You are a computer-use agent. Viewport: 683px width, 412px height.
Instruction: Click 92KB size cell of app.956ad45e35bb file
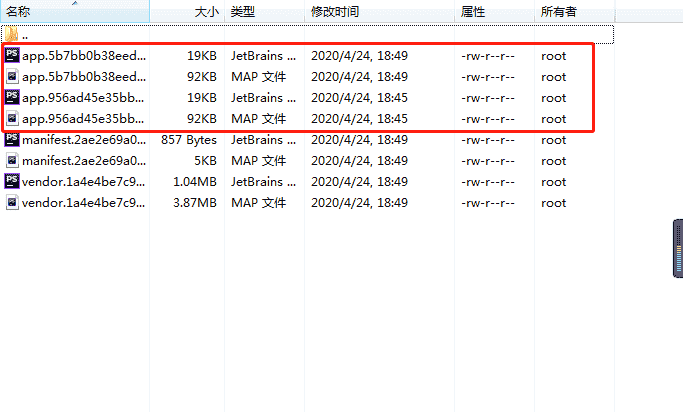pyautogui.click(x=202, y=118)
